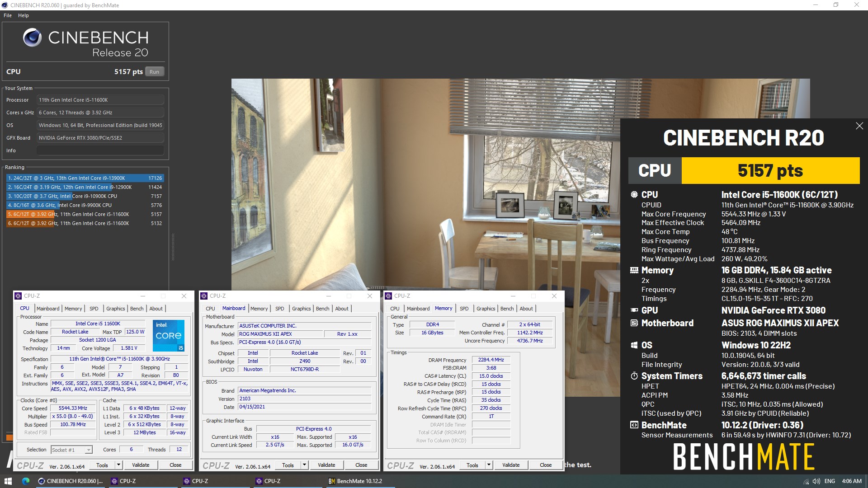868x488 pixels.
Task: Click the Cinebench logo sphere icon
Action: tap(32, 38)
